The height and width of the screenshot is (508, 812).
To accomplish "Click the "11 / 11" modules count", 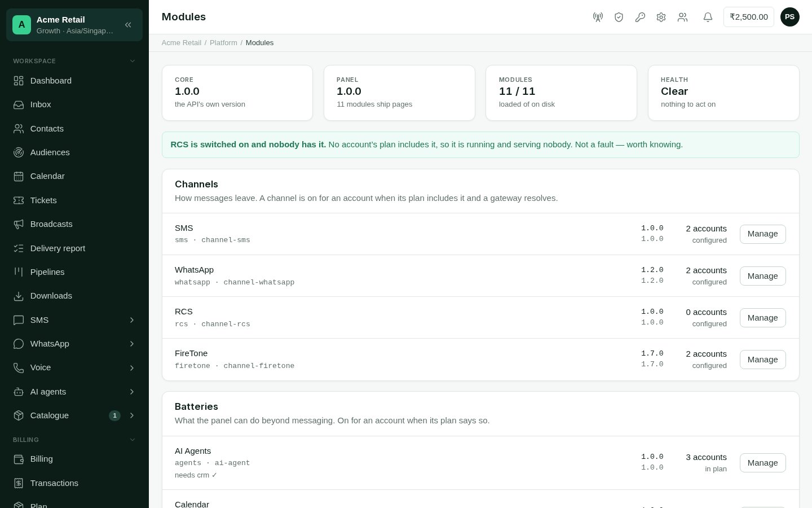I will click(x=517, y=91).
